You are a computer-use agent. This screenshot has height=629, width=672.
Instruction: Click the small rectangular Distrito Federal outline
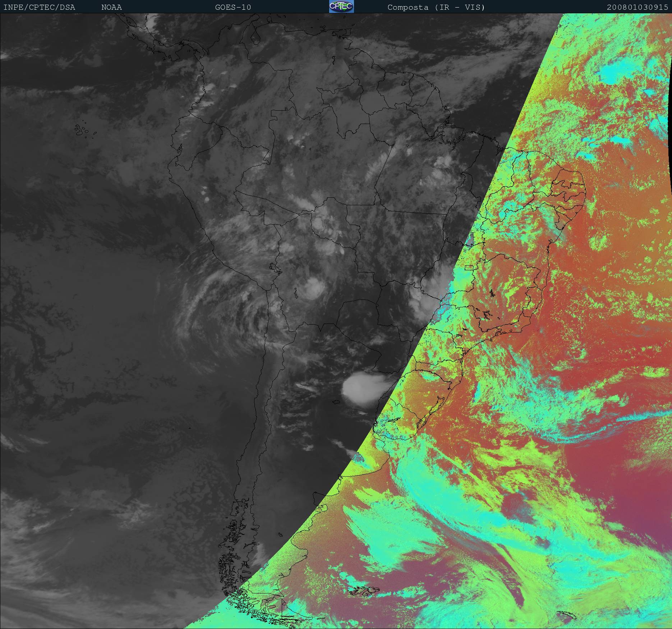coord(469,267)
